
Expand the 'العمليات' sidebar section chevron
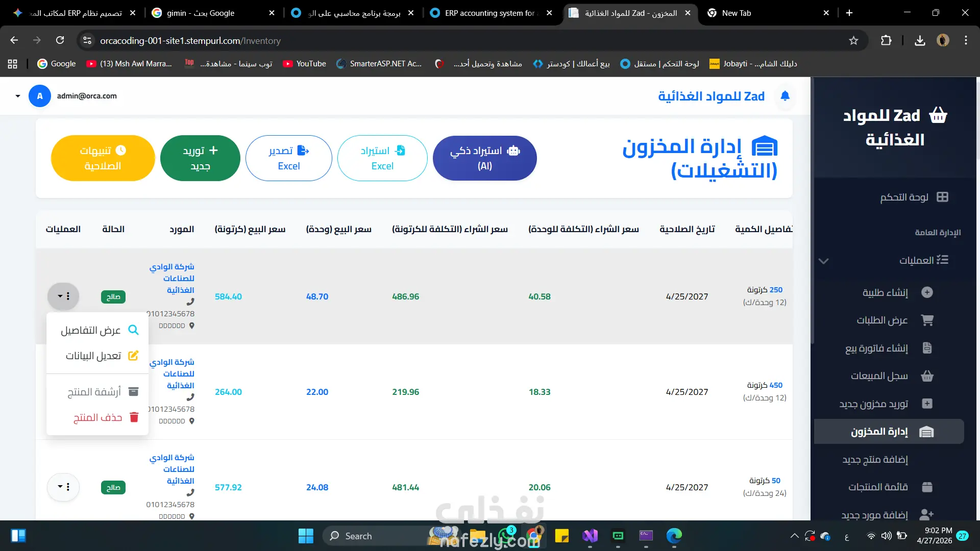(x=823, y=261)
